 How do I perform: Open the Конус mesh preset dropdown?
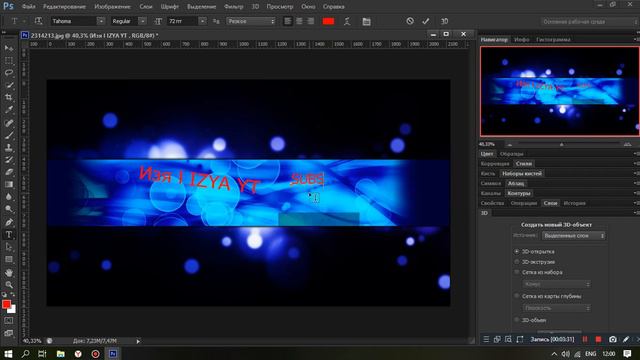click(x=556, y=284)
